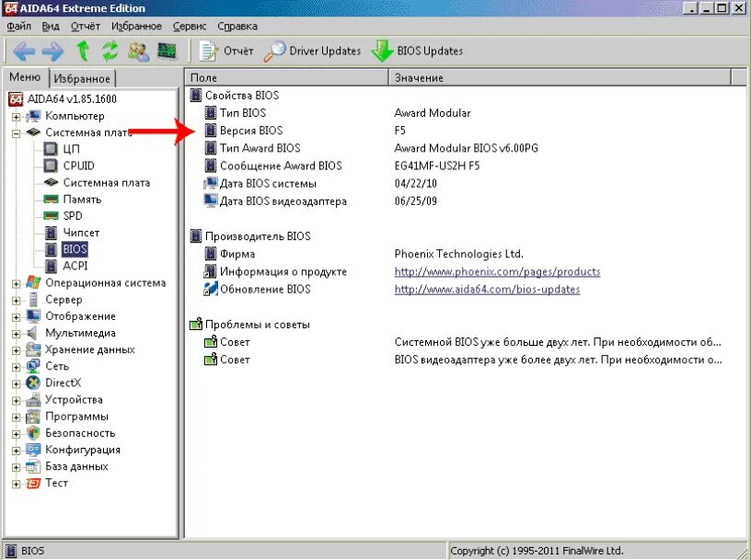Click the Хранение данных drive icon

click(x=33, y=349)
